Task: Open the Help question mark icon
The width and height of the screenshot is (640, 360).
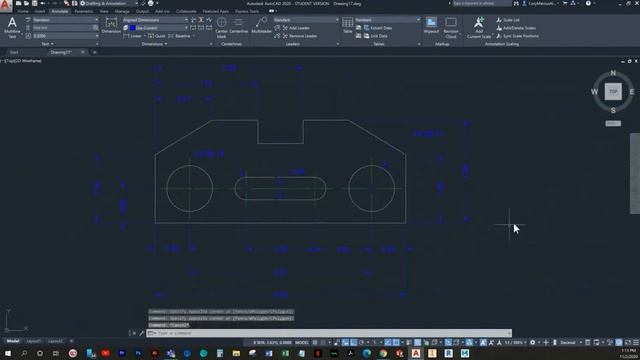Action: tap(588, 3)
